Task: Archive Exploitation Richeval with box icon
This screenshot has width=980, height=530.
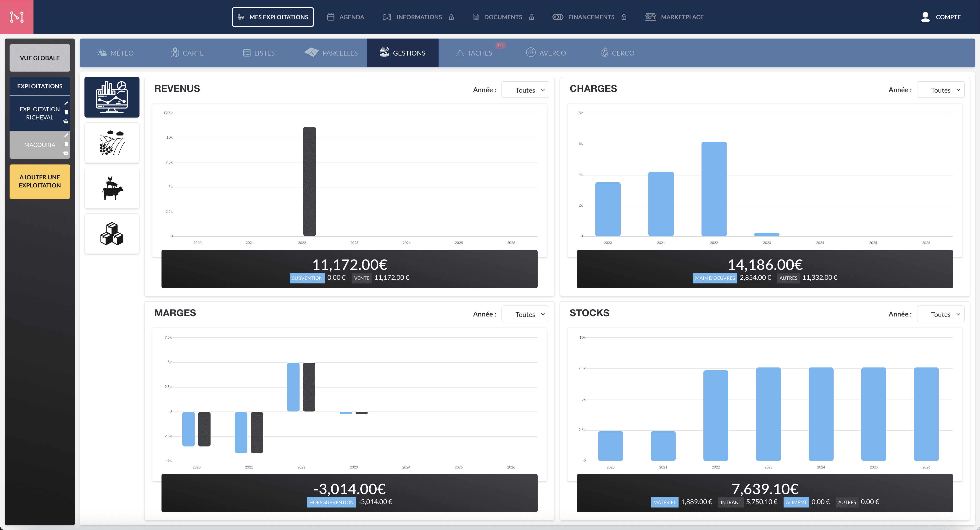Action: point(66,121)
